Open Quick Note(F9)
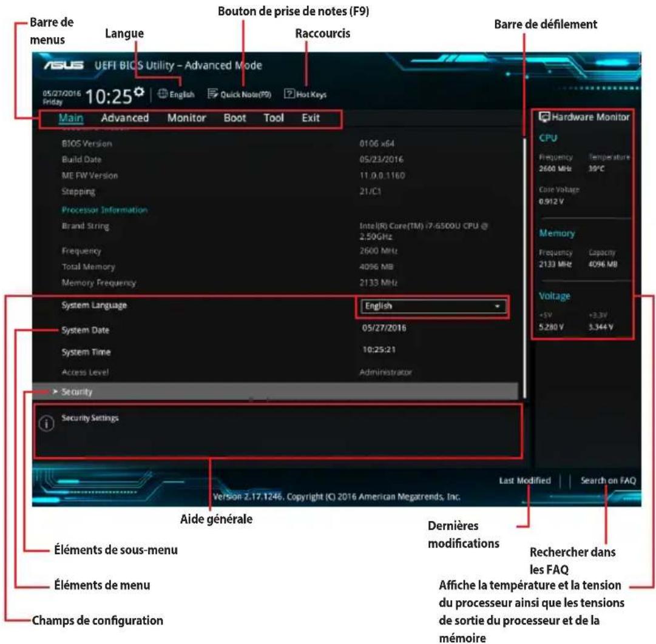The image size is (656, 644). (x=239, y=94)
